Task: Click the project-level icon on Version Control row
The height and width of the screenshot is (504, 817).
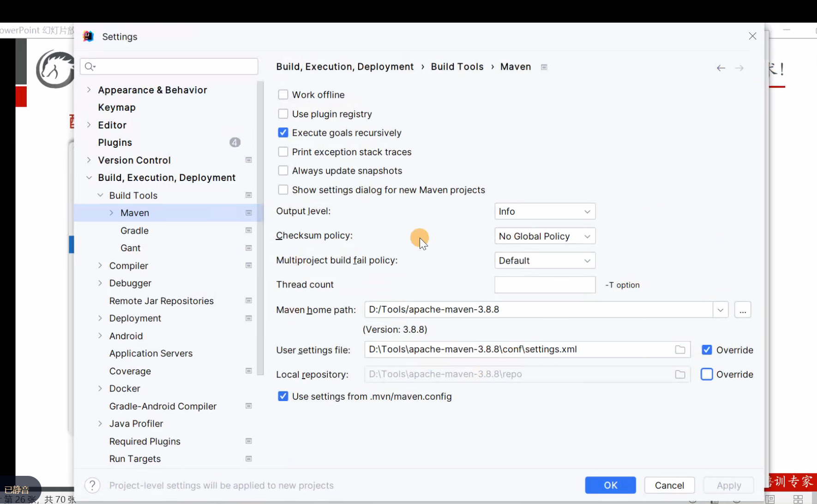Action: coord(249,160)
